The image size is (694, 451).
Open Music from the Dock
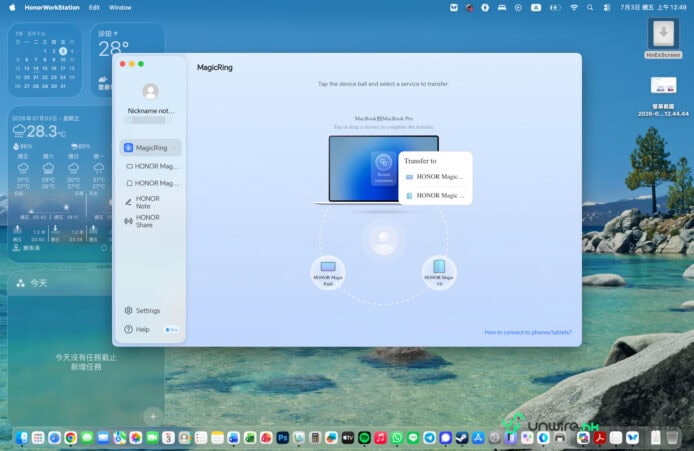click(x=381, y=438)
